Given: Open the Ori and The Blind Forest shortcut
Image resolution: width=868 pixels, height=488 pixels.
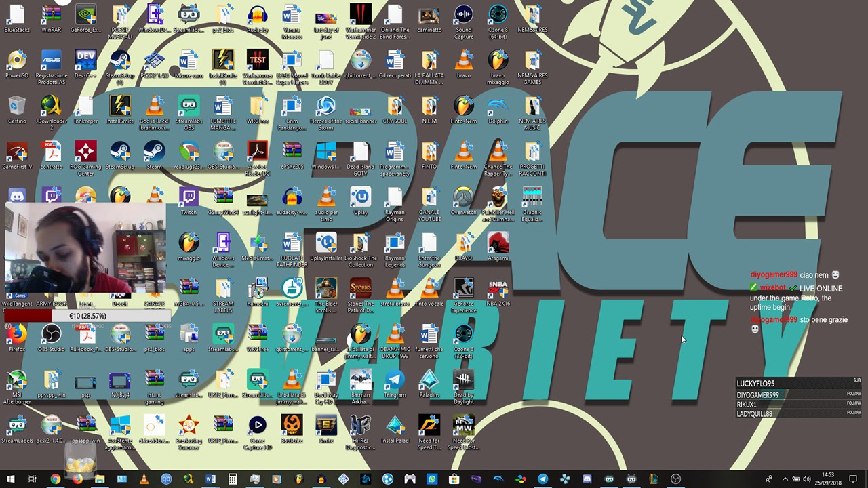Looking at the screenshot, I should click(395, 20).
